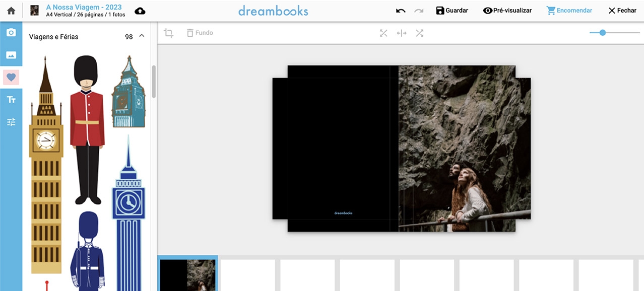Click the Guardar button
Image resolution: width=644 pixels, height=291 pixels.
pyautogui.click(x=452, y=10)
